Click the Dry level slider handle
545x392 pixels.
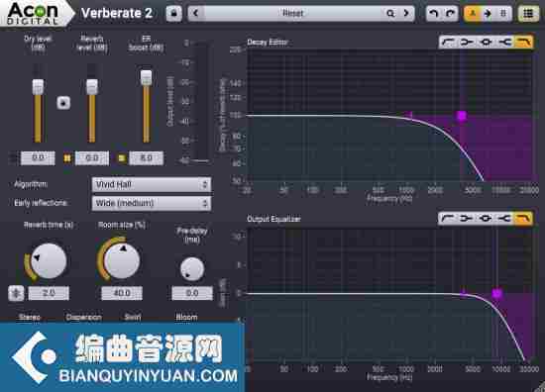click(x=38, y=86)
